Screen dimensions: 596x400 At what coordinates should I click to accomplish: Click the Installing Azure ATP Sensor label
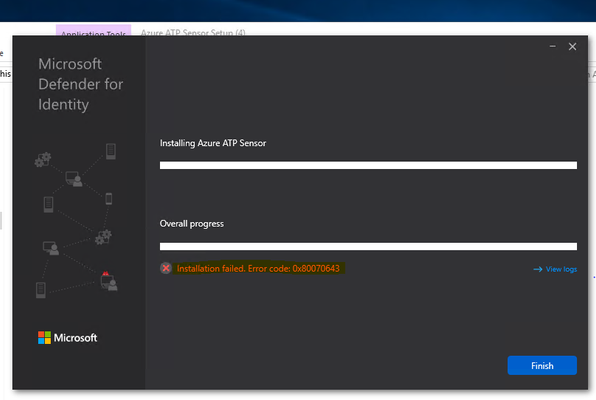tap(213, 143)
